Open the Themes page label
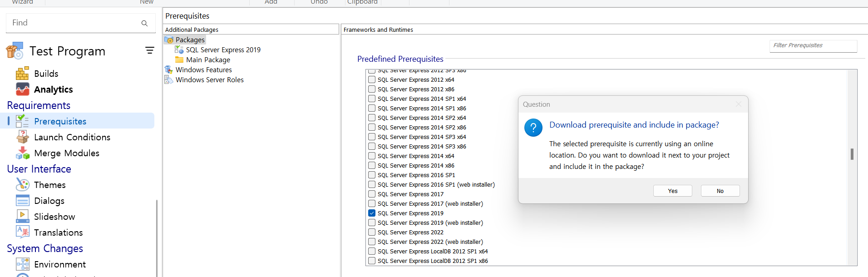This screenshot has width=868, height=277. [x=50, y=185]
